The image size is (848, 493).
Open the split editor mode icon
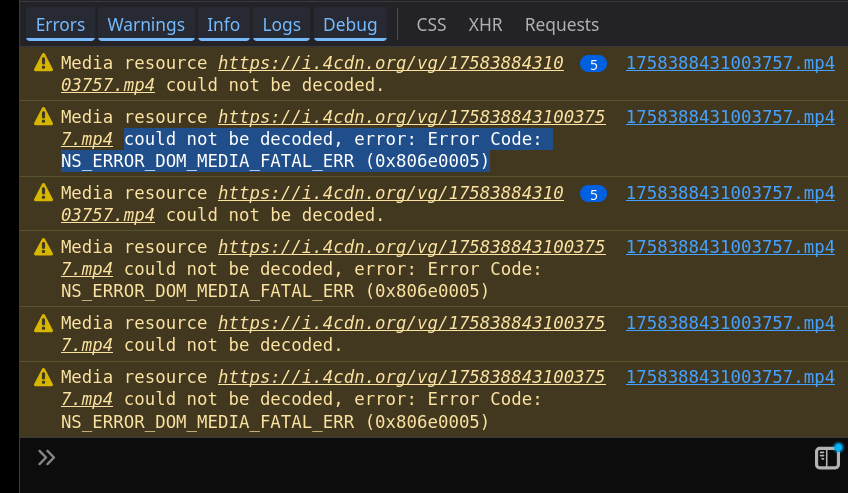pyautogui.click(x=827, y=457)
